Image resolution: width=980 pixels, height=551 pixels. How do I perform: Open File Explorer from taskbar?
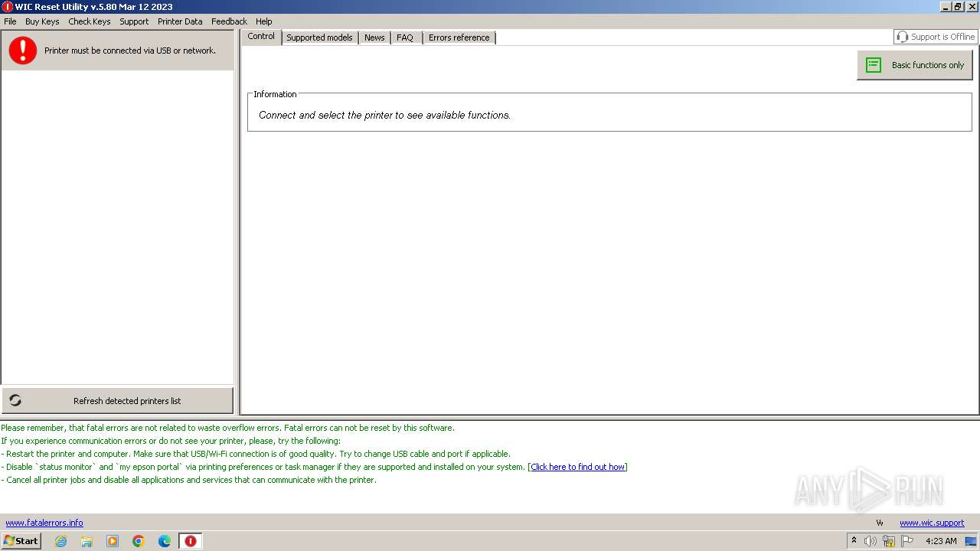[87, 541]
